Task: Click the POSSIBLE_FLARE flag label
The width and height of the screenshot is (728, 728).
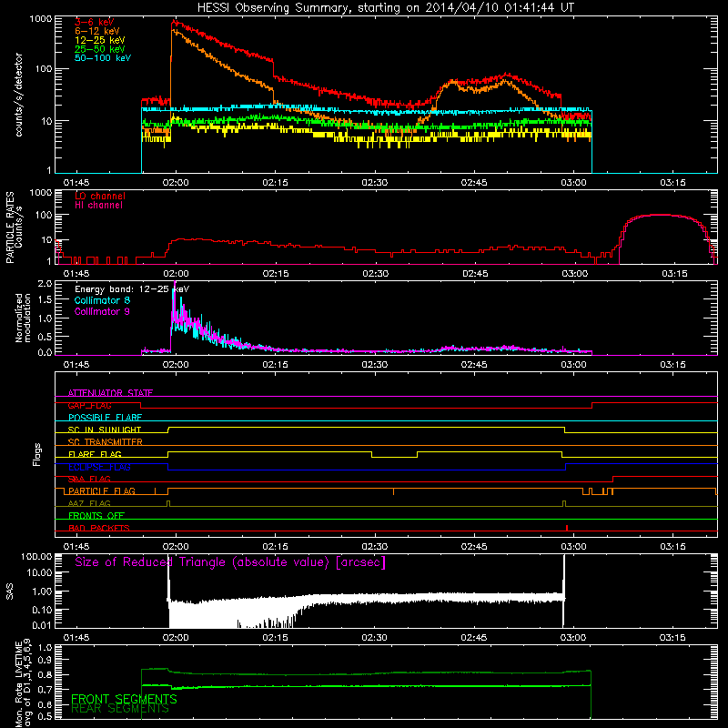Action: [105, 418]
